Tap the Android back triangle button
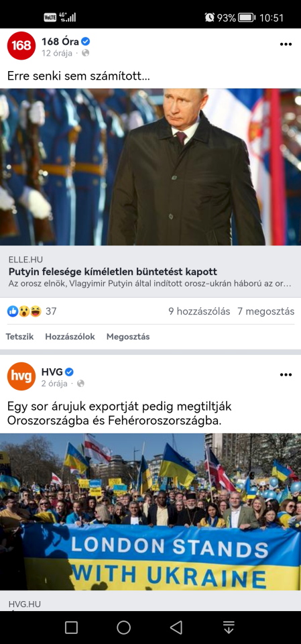 [x=176, y=627]
